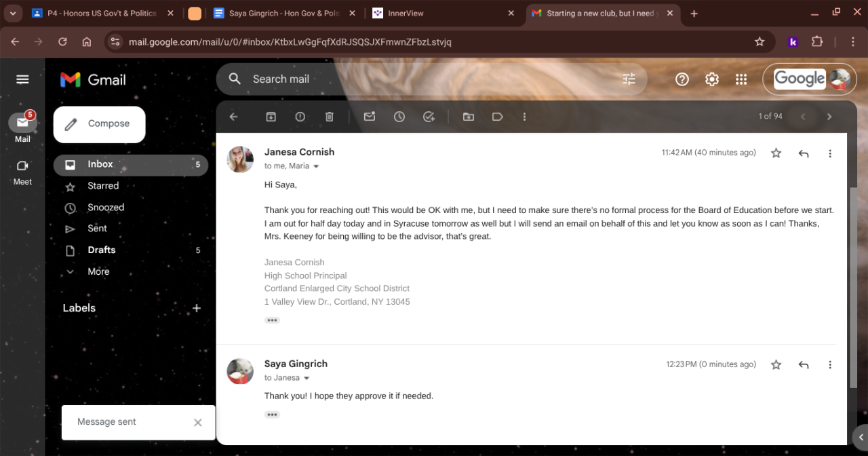Open Janesa Cornish's profile photo
The height and width of the screenshot is (456, 868).
(x=240, y=159)
